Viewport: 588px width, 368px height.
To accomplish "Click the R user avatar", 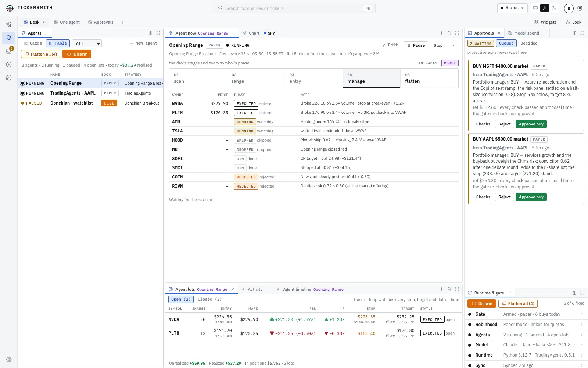I will (x=569, y=8).
